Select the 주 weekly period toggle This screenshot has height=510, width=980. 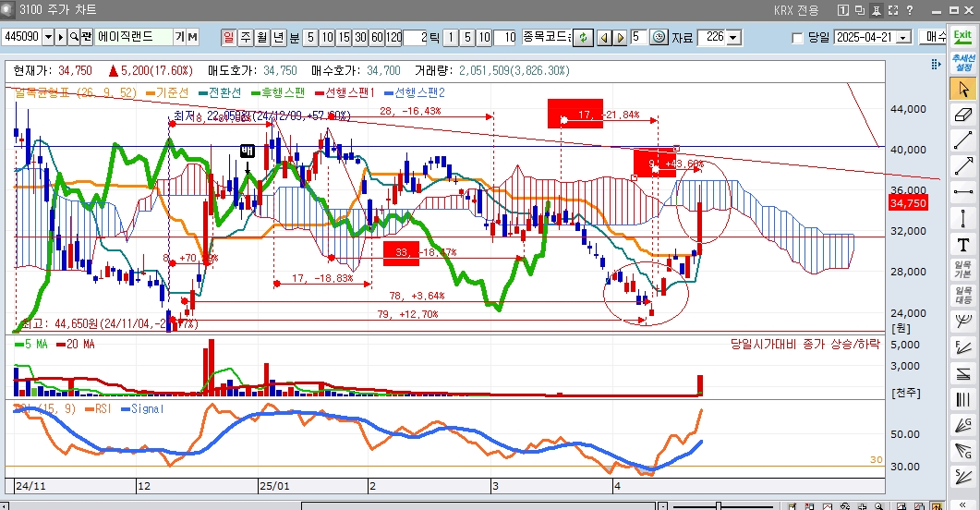click(246, 37)
